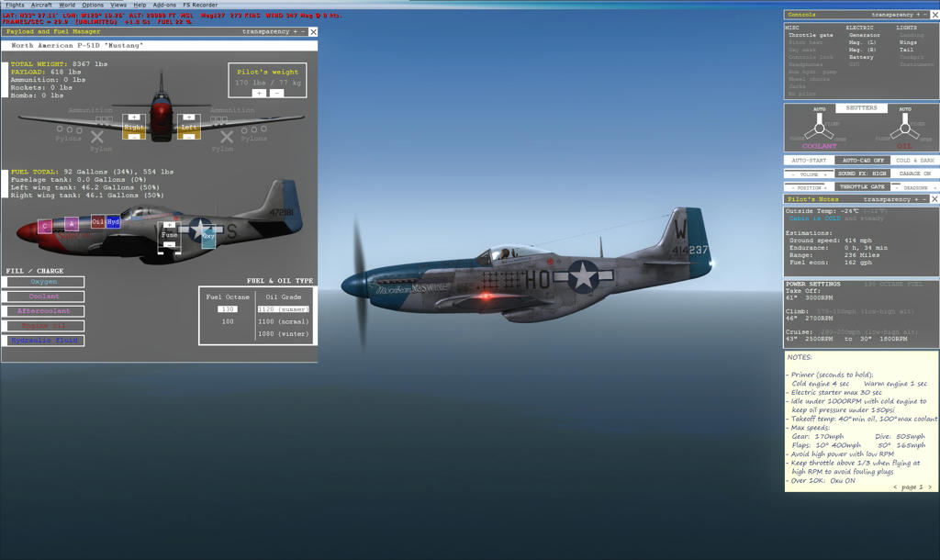Image resolution: width=940 pixels, height=560 pixels.
Task: Open the FS Recorder menu
Action: point(200,5)
